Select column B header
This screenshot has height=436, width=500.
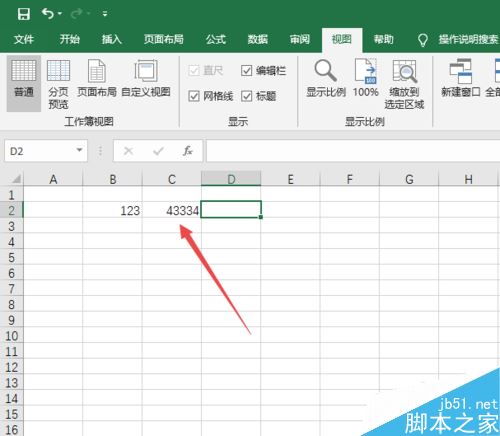113,180
